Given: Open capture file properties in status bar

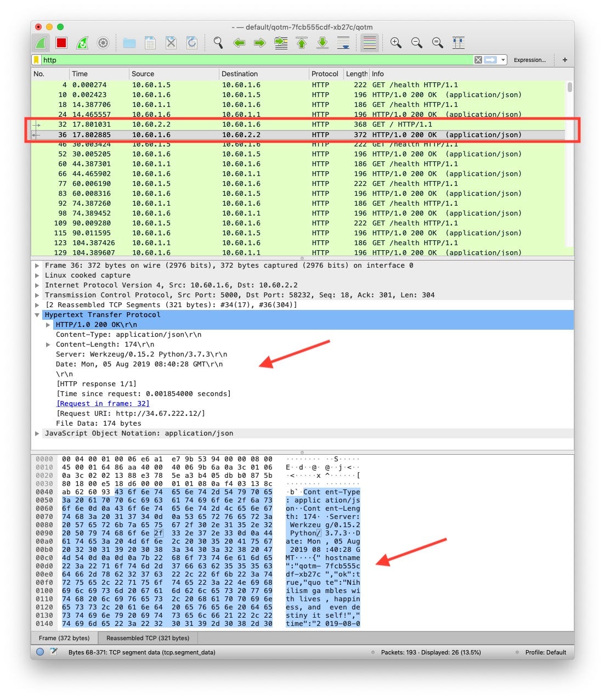Looking at the screenshot, I should tap(54, 652).
